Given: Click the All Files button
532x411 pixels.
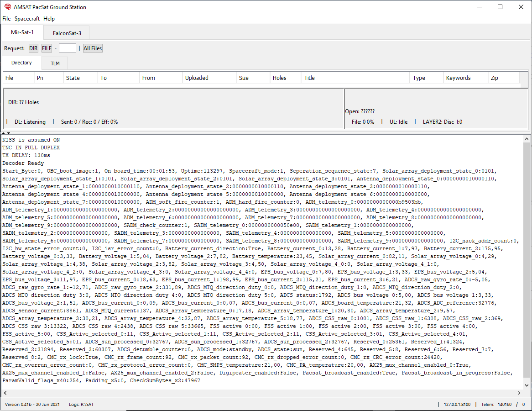Looking at the screenshot, I should click(x=93, y=48).
